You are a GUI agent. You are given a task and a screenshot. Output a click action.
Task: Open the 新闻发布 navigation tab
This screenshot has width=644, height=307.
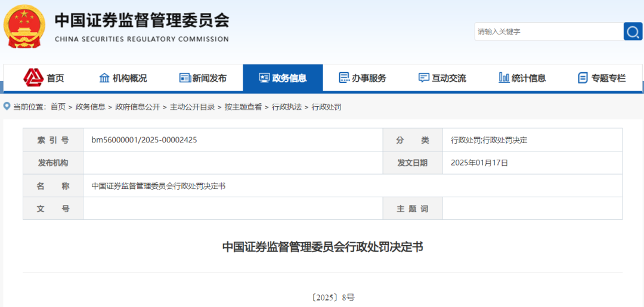(x=203, y=77)
